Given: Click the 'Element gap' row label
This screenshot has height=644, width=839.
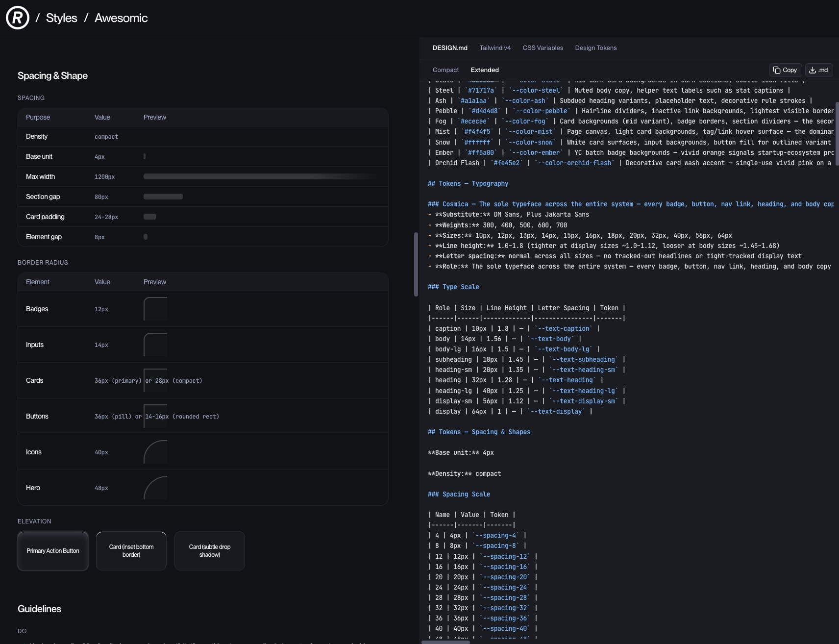Looking at the screenshot, I should pos(44,237).
